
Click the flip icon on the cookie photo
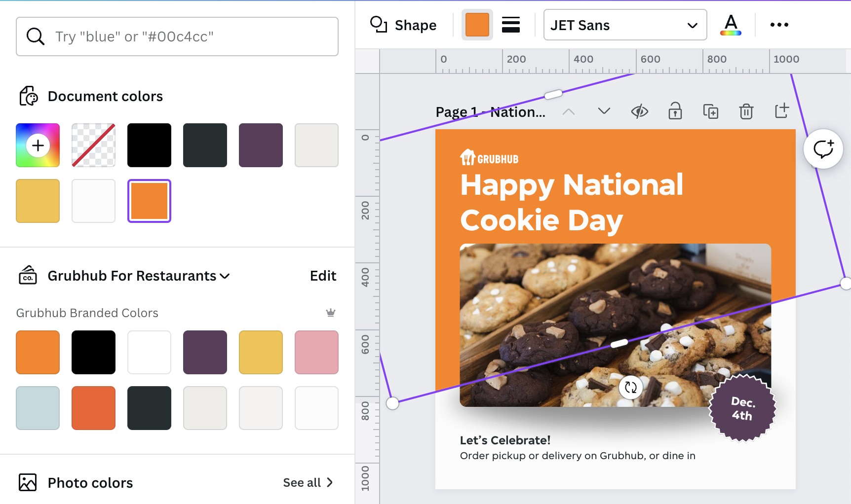coord(630,388)
